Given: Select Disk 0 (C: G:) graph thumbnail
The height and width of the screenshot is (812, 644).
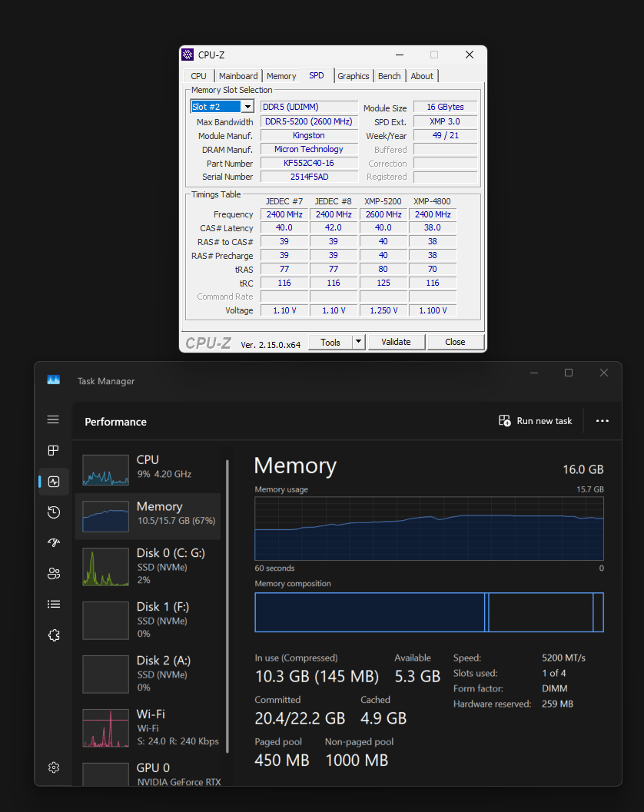Looking at the screenshot, I should point(106,567).
